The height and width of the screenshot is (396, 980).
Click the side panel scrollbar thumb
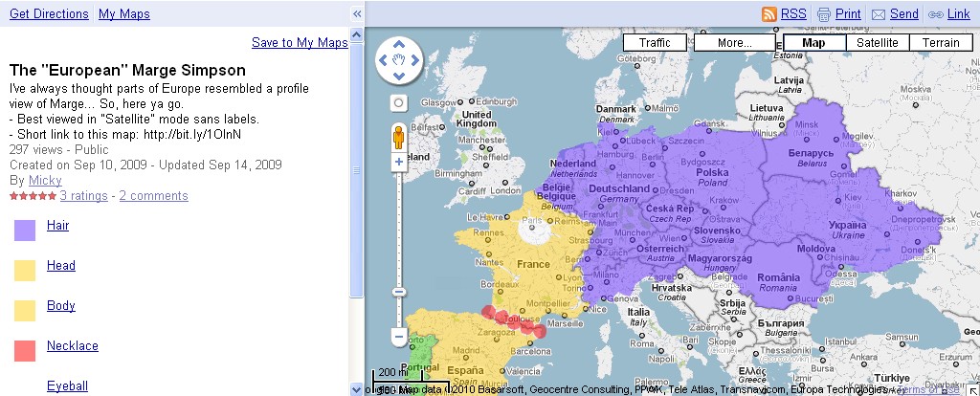tap(356, 170)
